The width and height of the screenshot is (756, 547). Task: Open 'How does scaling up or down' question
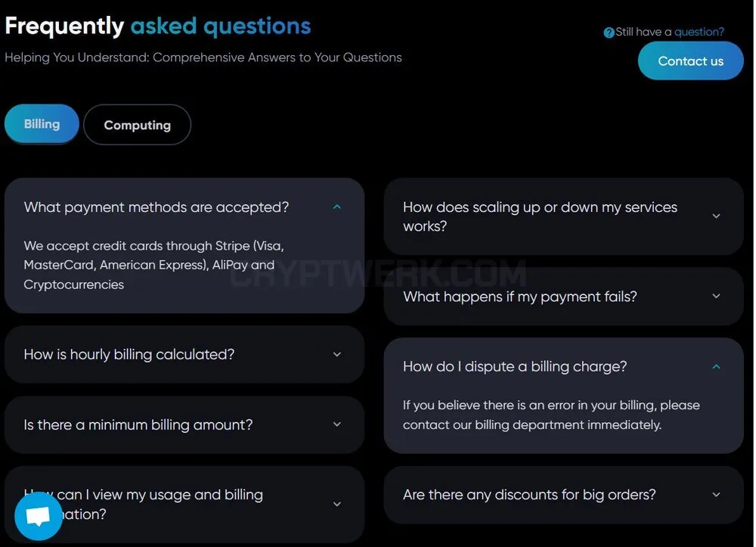pyautogui.click(x=563, y=216)
